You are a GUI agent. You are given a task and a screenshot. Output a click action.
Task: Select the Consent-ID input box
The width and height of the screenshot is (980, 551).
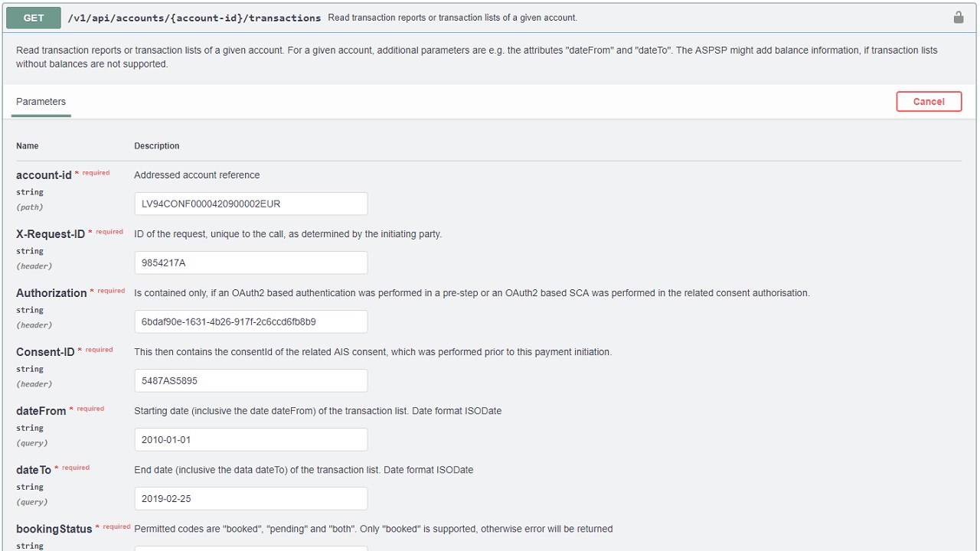tap(250, 380)
